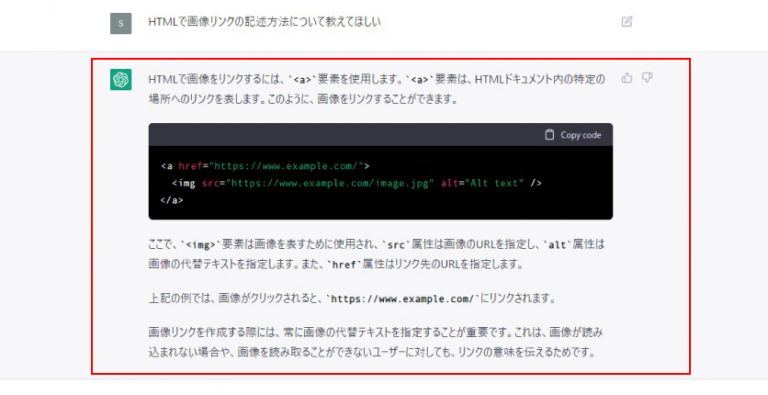Click the thumbs down icon
This screenshot has width=768, height=395.
point(647,77)
